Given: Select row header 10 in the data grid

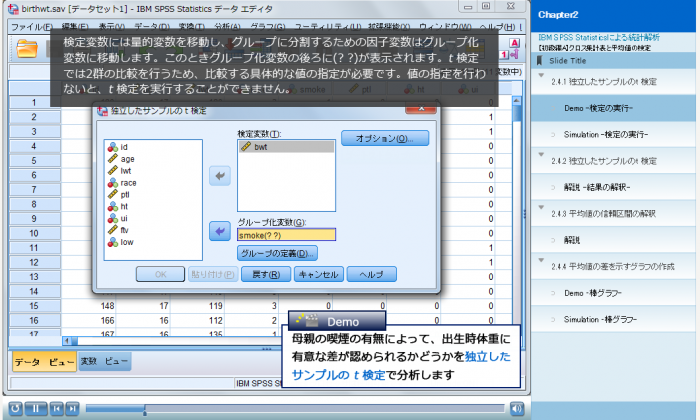Looking at the screenshot, I should pyautogui.click(x=34, y=233).
